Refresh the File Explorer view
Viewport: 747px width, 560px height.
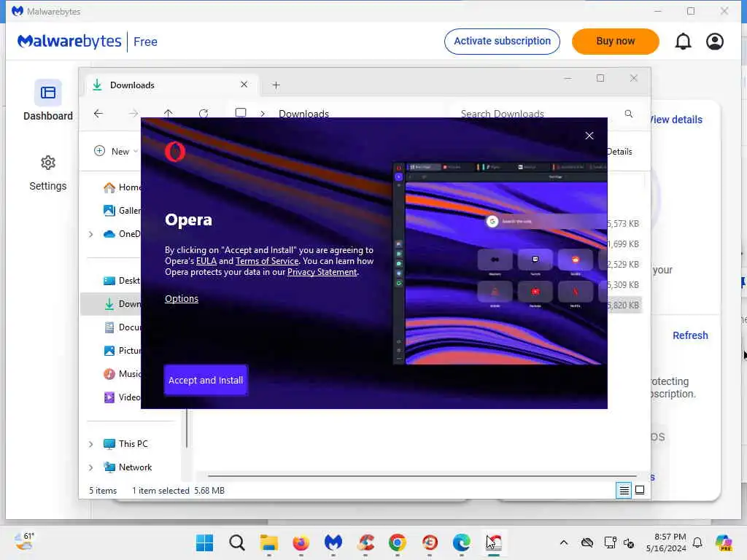[x=204, y=113]
